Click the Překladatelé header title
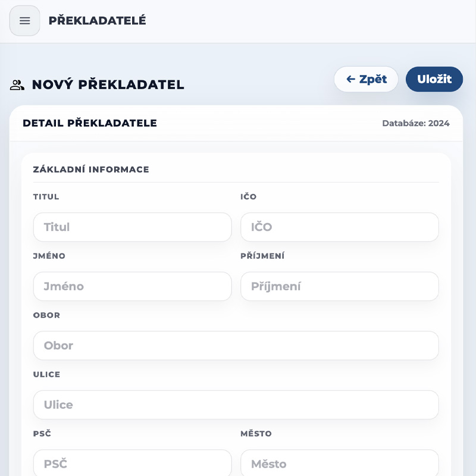This screenshot has width=476, height=476. click(97, 21)
